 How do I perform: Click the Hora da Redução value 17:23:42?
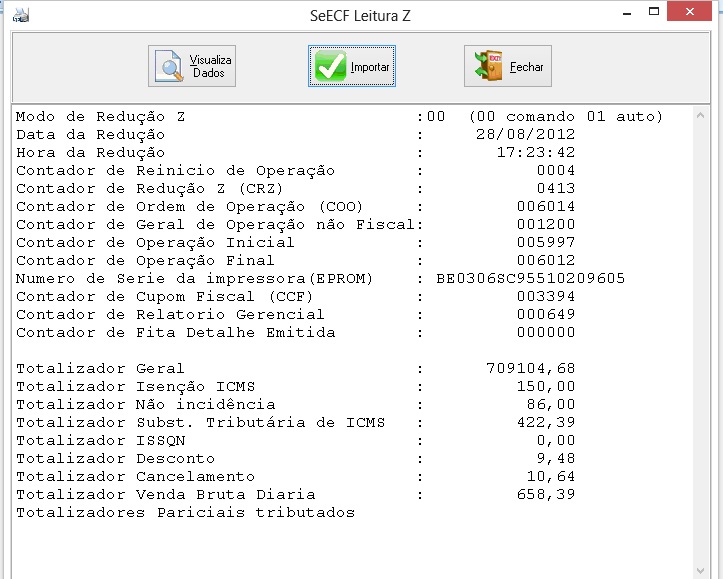point(536,153)
